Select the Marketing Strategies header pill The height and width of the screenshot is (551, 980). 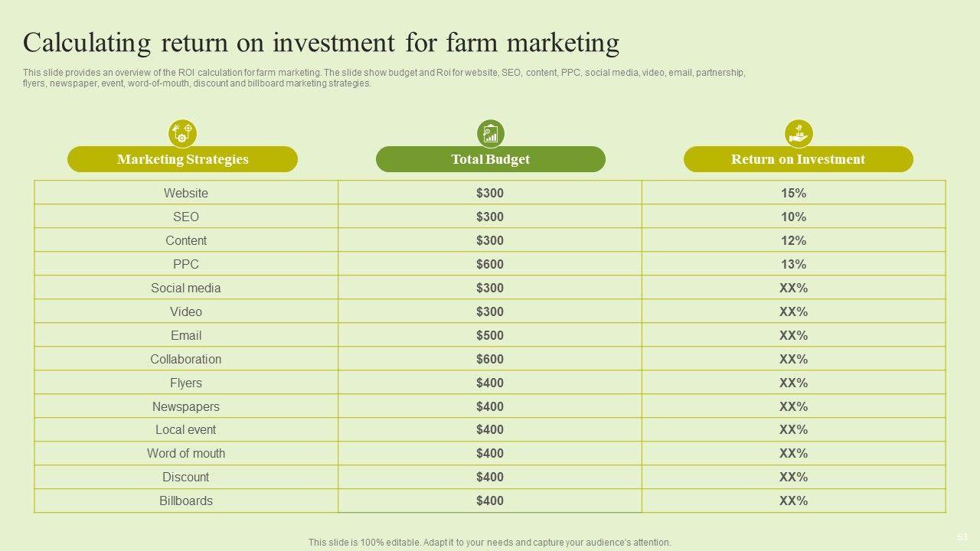pyautogui.click(x=182, y=159)
